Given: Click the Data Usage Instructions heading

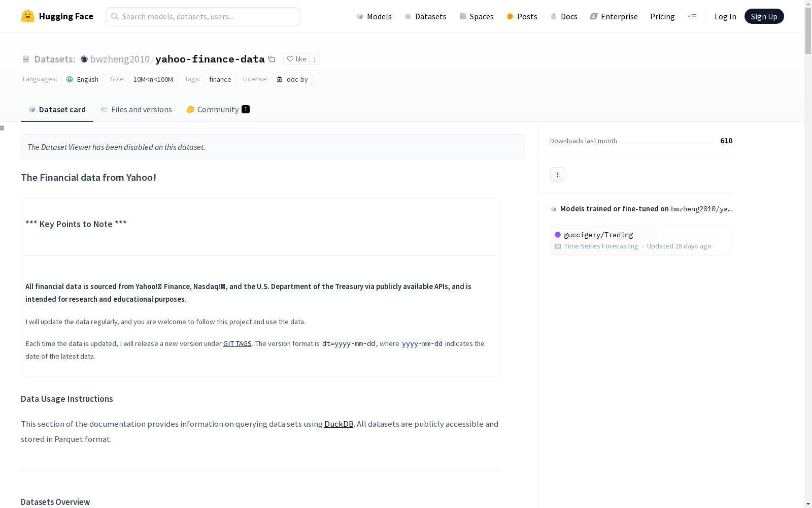Looking at the screenshot, I should (x=67, y=399).
